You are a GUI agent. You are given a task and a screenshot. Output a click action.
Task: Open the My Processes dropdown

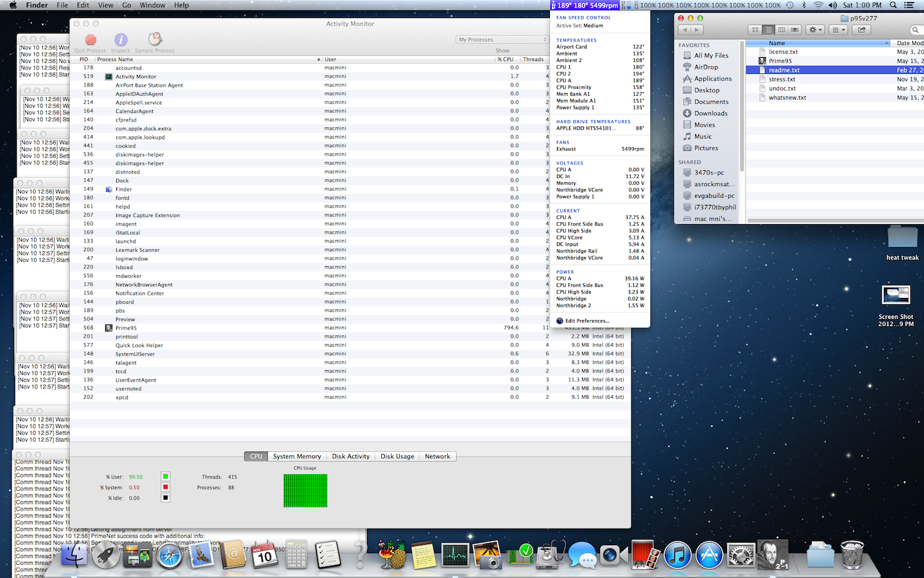[x=502, y=40]
